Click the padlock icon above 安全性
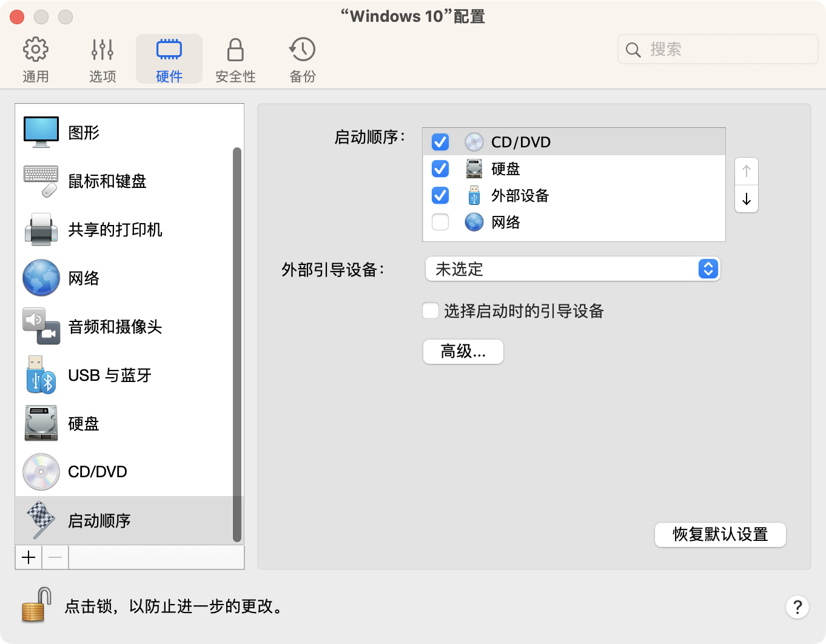Screen dimensions: 826x644 [236, 49]
